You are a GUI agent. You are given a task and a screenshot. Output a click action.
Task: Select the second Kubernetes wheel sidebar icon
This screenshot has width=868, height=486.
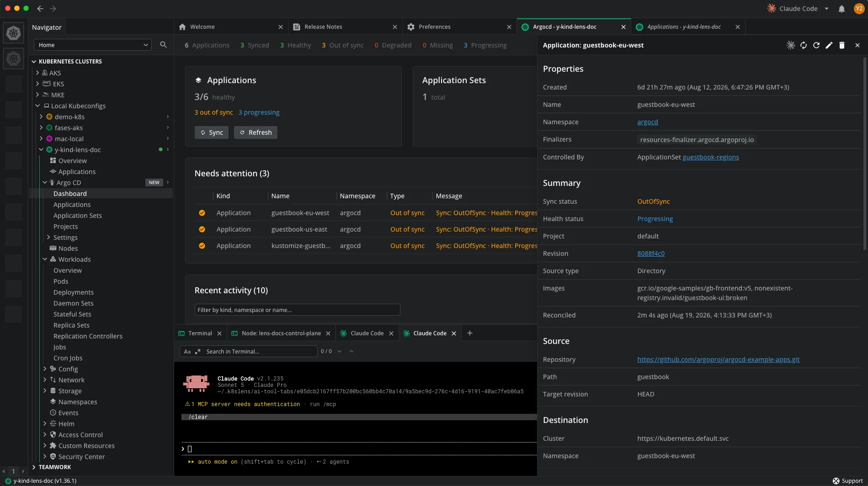click(x=13, y=58)
